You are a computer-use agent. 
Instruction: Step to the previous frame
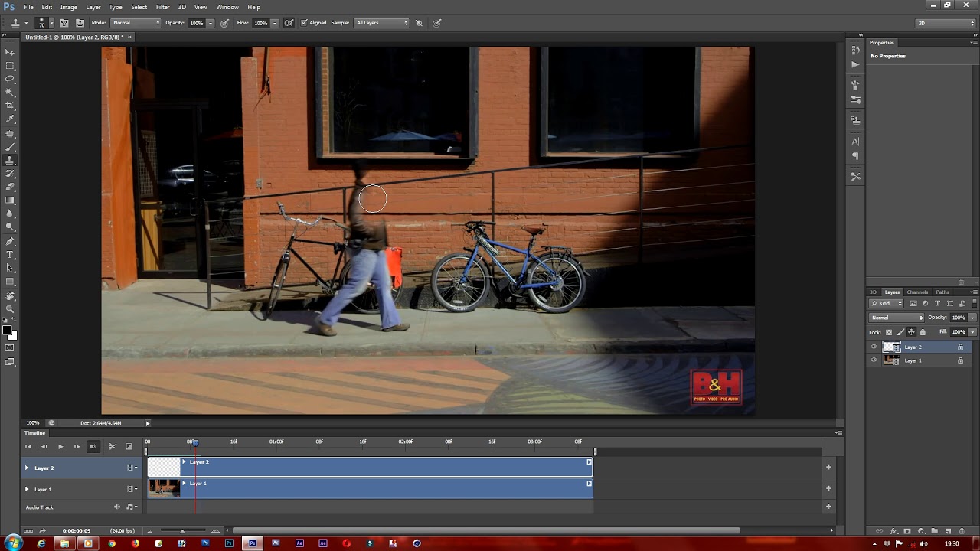[x=44, y=446]
